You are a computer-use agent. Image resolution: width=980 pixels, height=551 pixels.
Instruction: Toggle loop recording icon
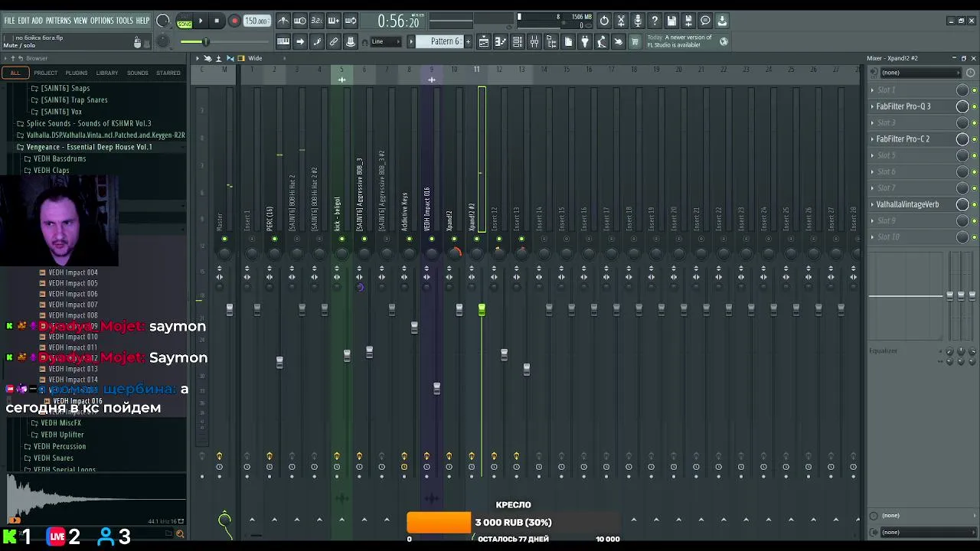tap(351, 21)
